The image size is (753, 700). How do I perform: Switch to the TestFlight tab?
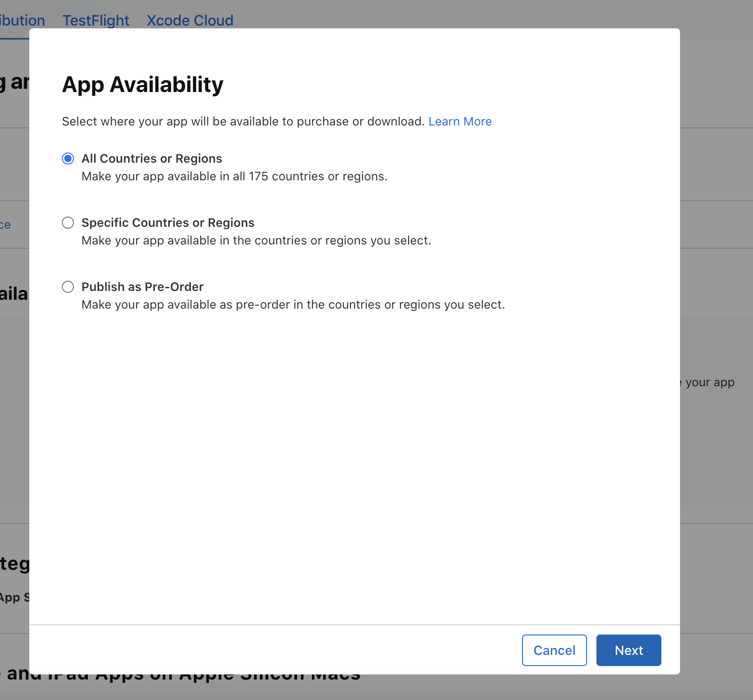96,20
